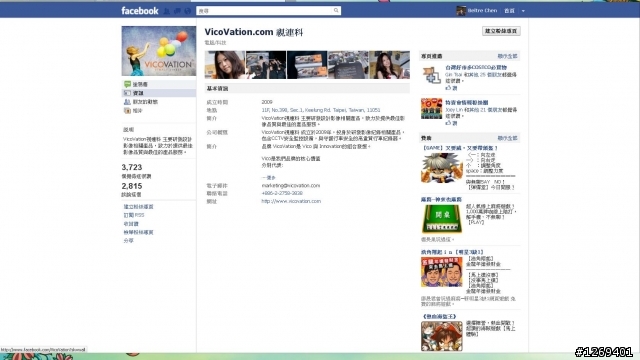Click the white-haired character ad image
This screenshot has height=360, width=640.
442,168
